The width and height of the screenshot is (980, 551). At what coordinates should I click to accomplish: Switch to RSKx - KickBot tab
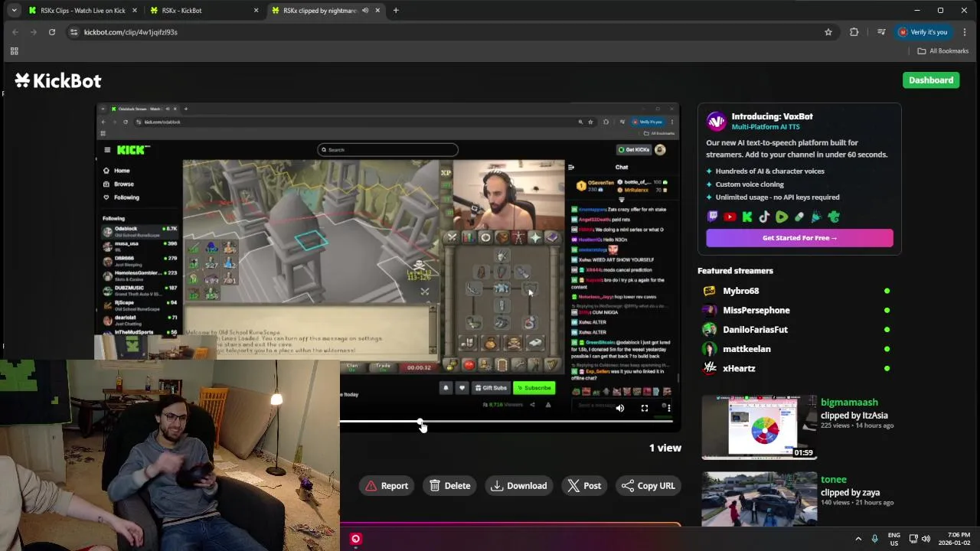click(204, 11)
